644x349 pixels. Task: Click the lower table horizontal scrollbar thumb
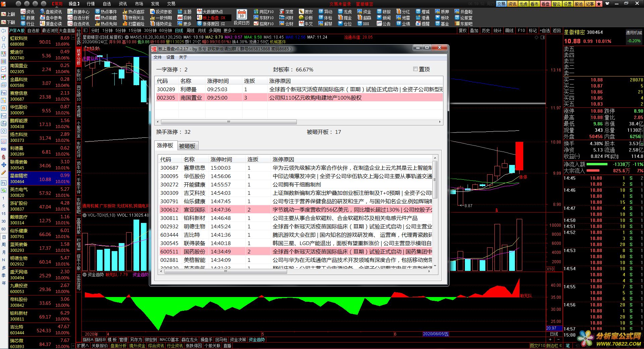[225, 272]
